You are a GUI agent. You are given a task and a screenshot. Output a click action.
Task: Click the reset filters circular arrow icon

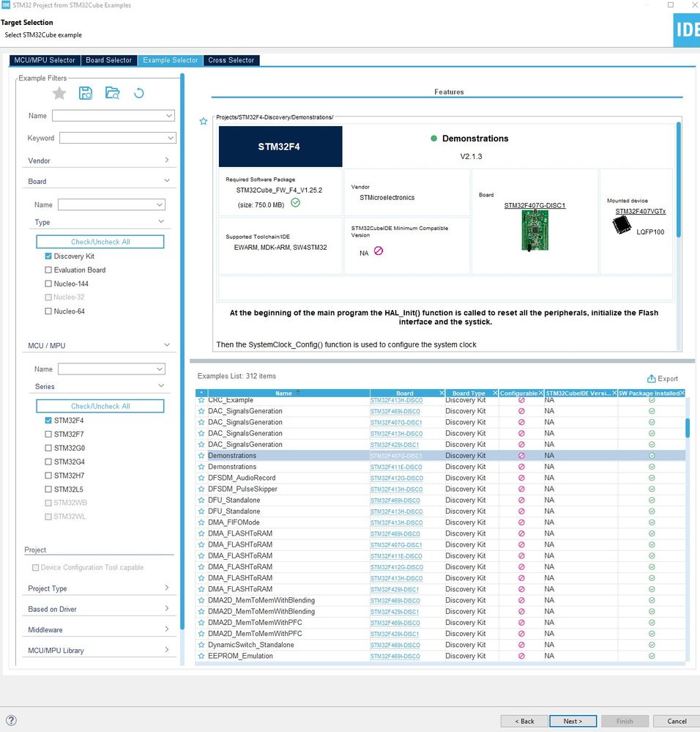[x=139, y=93]
